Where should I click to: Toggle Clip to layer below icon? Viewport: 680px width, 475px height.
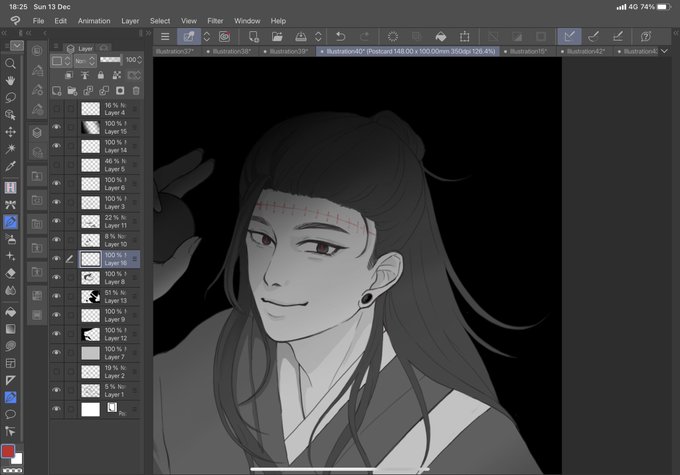(69, 75)
